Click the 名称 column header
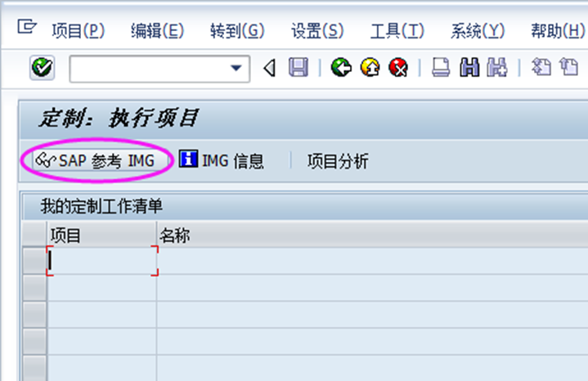This screenshot has width=588, height=381. tap(373, 235)
